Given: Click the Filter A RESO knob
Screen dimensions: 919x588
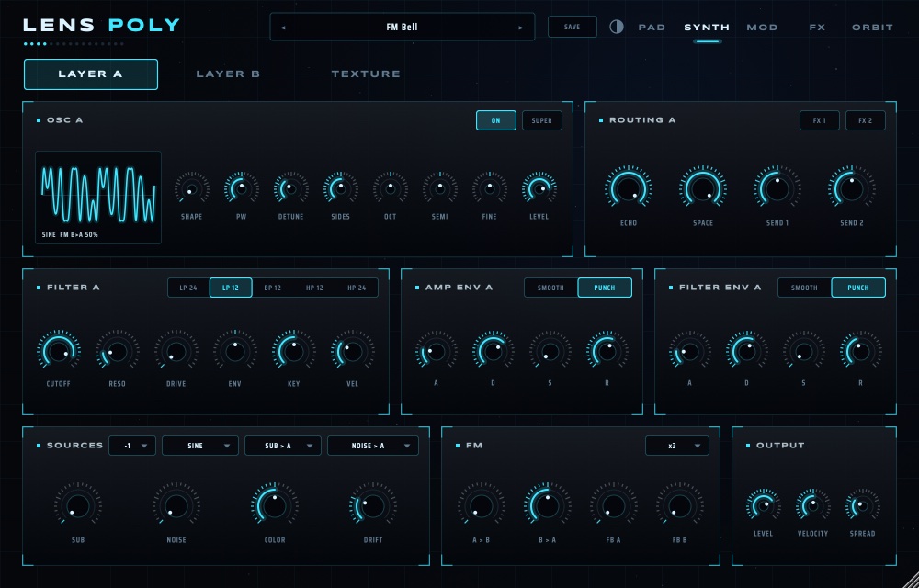Looking at the screenshot, I should pyautogui.click(x=118, y=351).
